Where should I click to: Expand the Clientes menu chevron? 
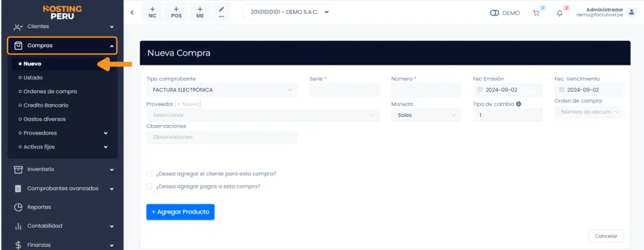coord(112,27)
